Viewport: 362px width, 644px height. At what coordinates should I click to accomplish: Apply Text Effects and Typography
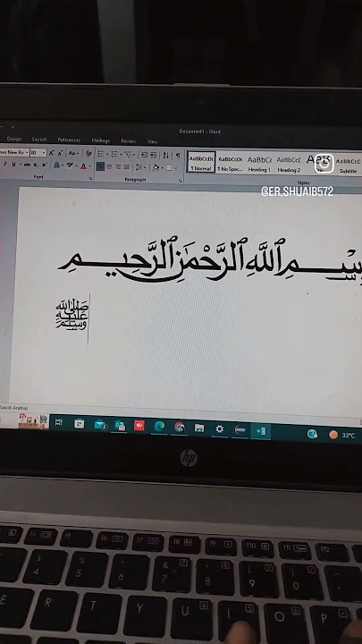57,165
